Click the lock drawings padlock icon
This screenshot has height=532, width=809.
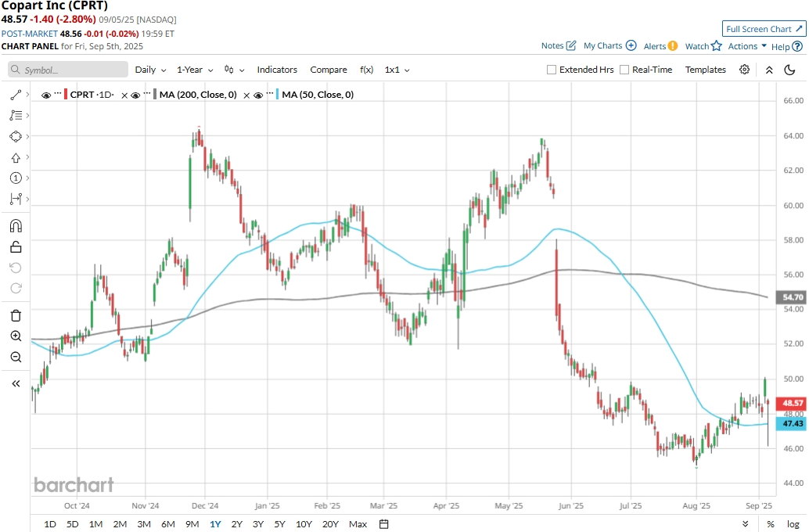(x=16, y=247)
